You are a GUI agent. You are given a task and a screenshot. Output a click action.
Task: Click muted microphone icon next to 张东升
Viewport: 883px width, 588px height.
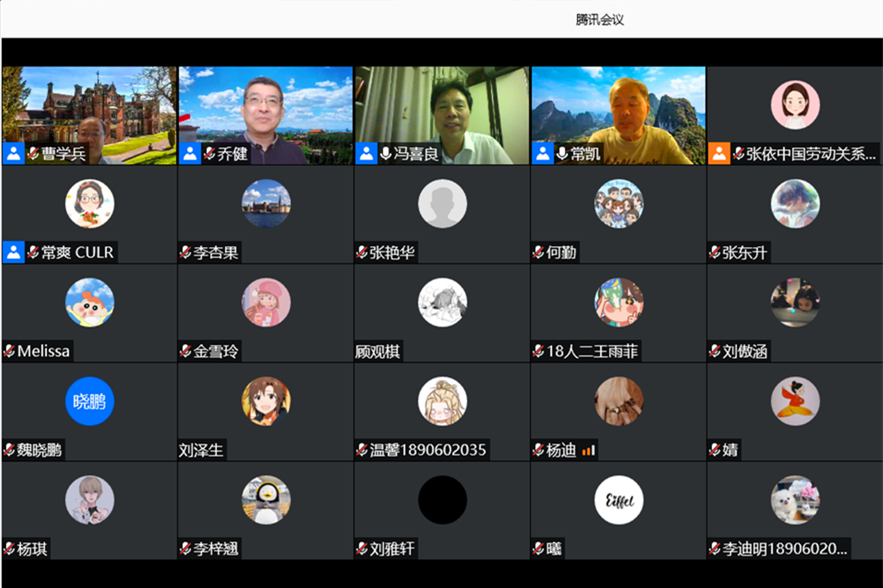(715, 253)
